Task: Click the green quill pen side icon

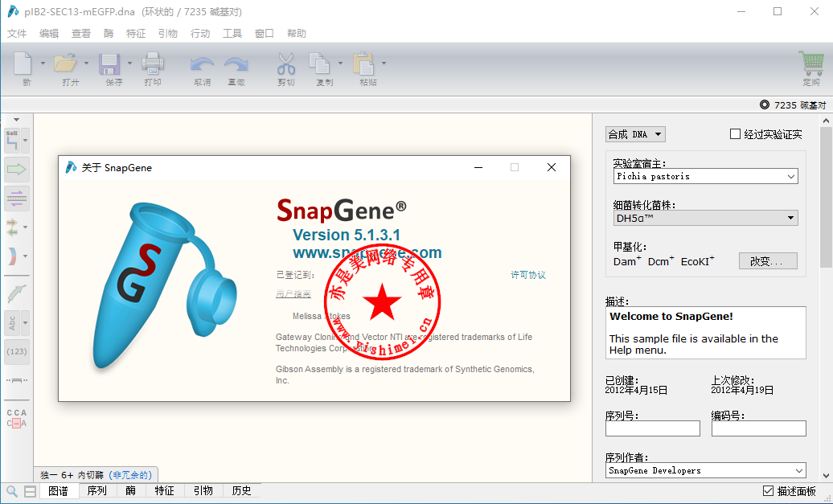Action: (x=16, y=293)
